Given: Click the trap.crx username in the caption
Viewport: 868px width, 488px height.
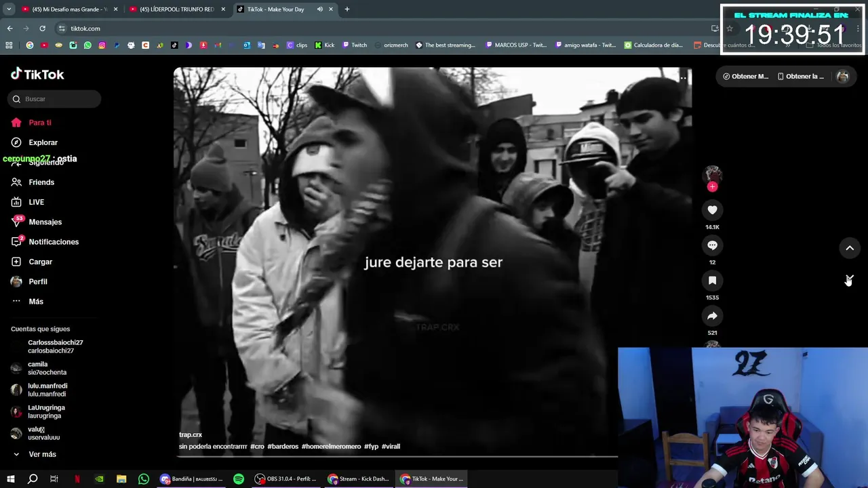Looking at the screenshot, I should [x=191, y=434].
